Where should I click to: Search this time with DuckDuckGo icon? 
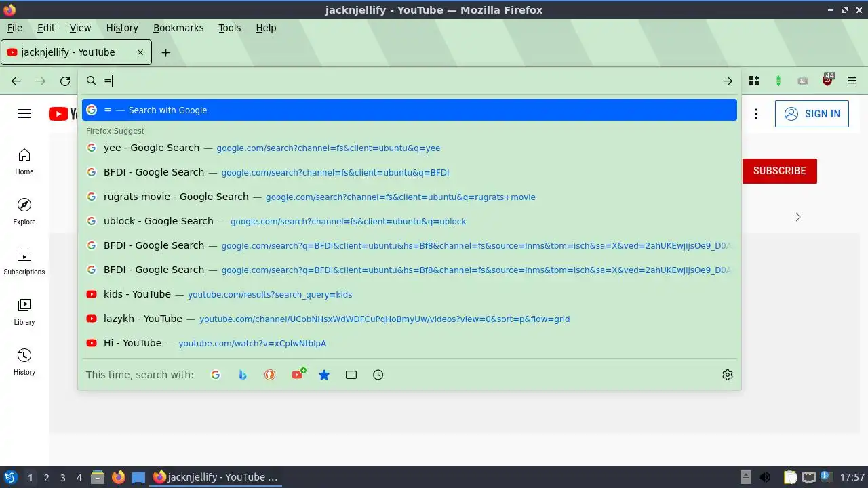tap(270, 375)
